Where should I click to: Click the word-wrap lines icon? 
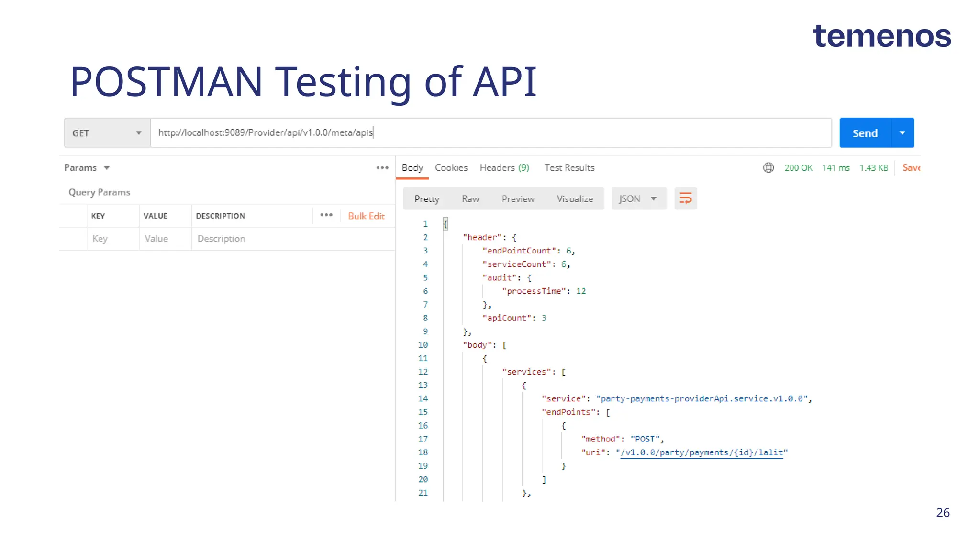click(x=685, y=198)
